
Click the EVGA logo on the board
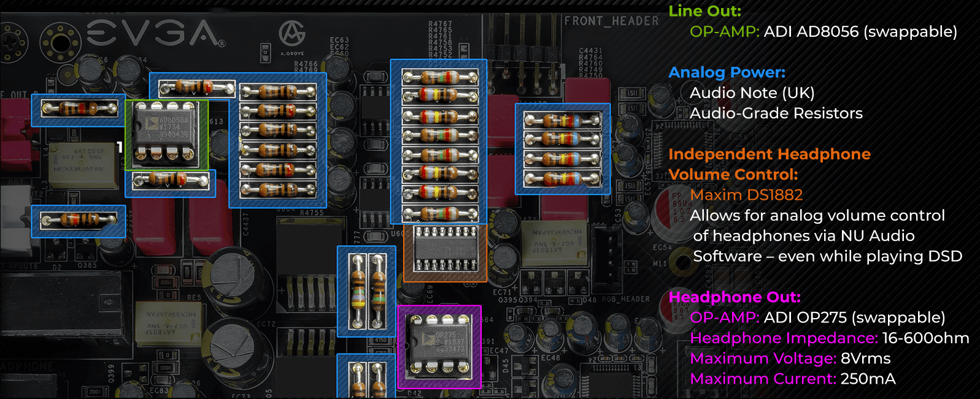156,33
